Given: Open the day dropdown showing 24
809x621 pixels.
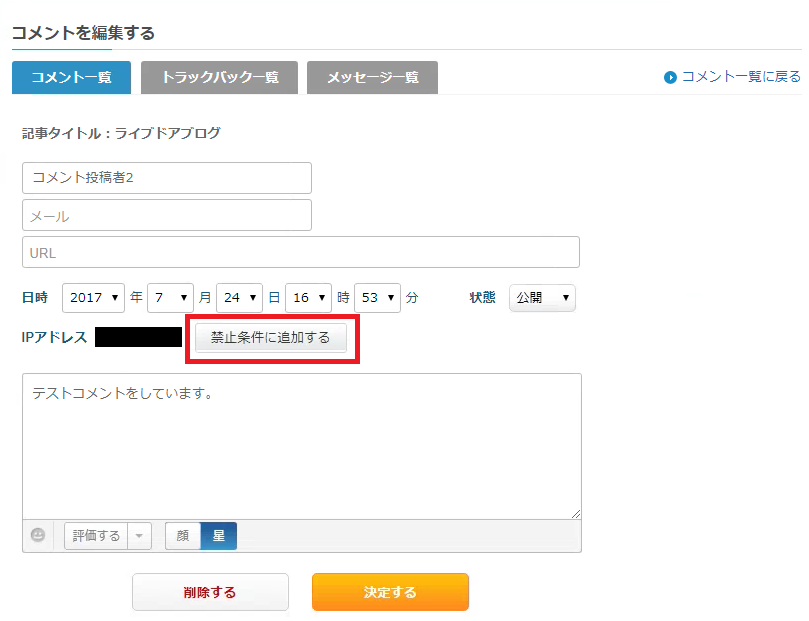Looking at the screenshot, I should (239, 297).
